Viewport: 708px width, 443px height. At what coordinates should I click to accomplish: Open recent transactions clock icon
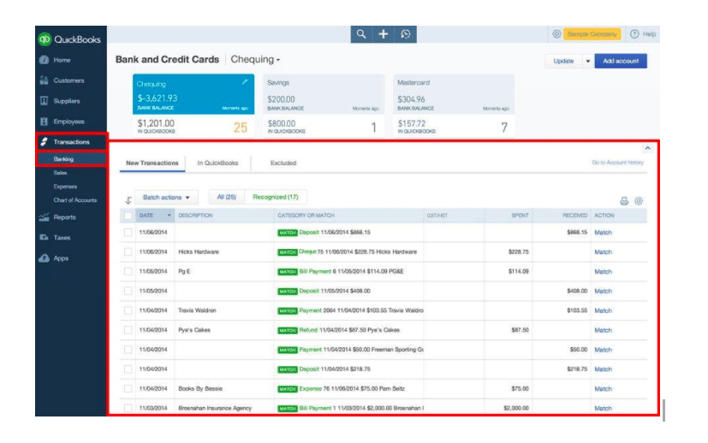tap(405, 34)
